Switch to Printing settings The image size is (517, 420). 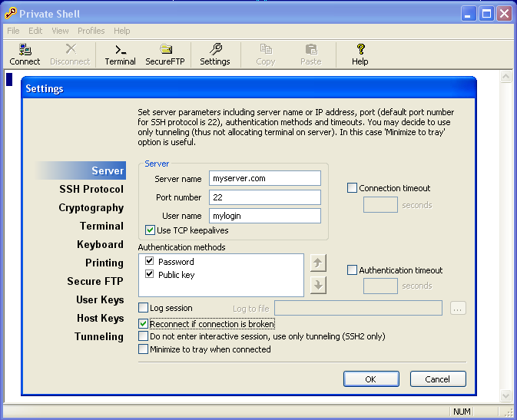(104, 263)
